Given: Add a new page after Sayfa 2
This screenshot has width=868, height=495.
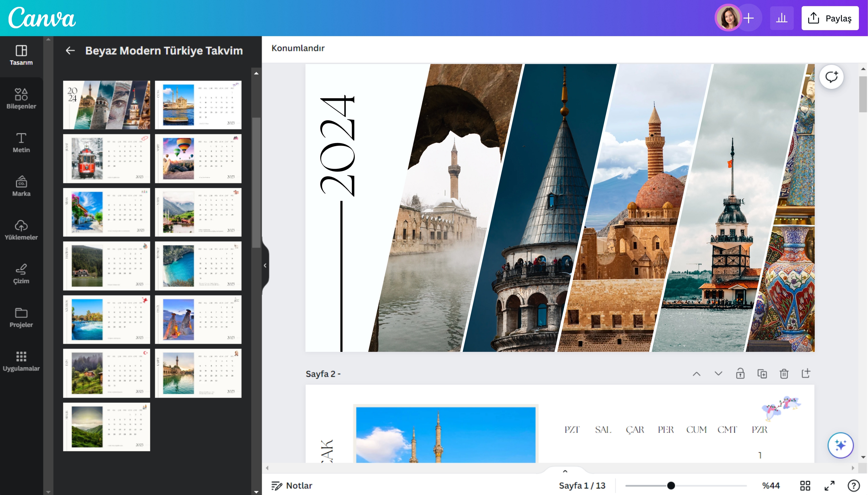Looking at the screenshot, I should pyautogui.click(x=806, y=374).
